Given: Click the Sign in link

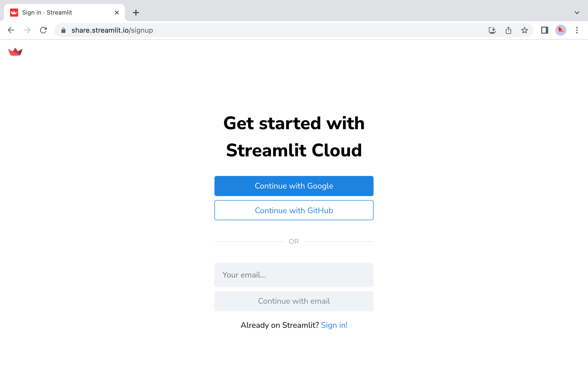Looking at the screenshot, I should 334,325.
